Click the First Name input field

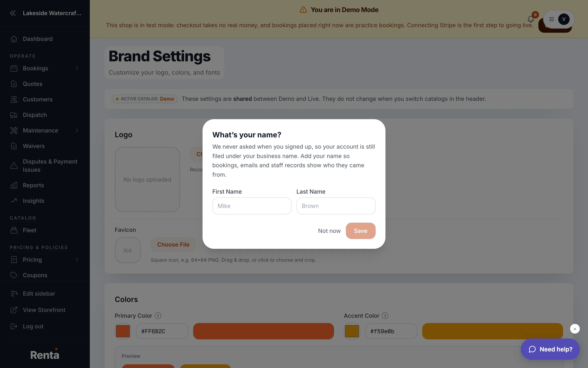coord(252,206)
